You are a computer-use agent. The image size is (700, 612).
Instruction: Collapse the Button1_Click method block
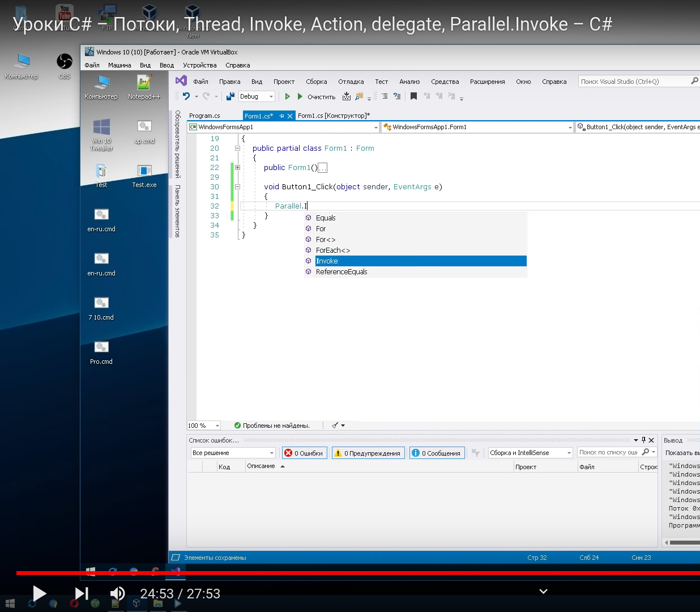(237, 186)
